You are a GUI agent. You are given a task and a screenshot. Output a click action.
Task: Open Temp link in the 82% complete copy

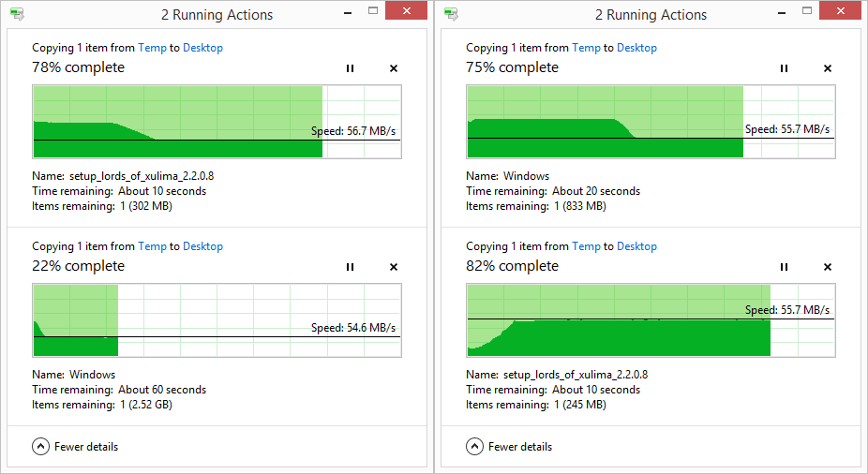click(586, 246)
